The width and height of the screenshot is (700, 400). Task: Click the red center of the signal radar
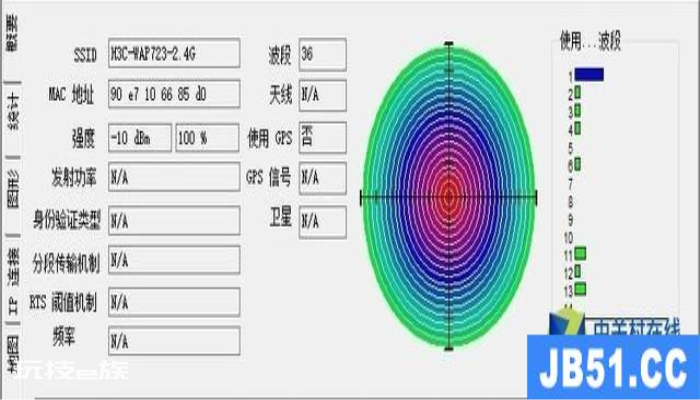click(x=449, y=196)
